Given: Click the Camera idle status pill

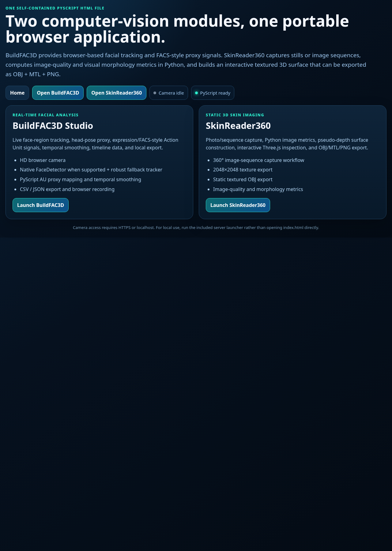Looking at the screenshot, I should [169, 93].
